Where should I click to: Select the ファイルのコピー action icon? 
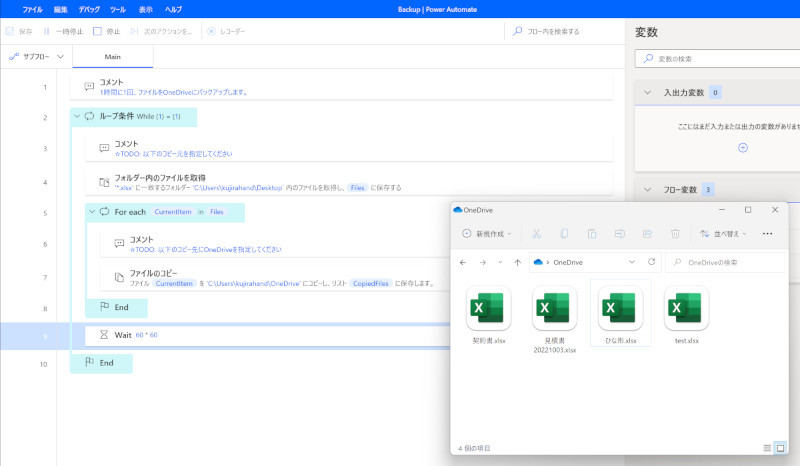point(119,277)
